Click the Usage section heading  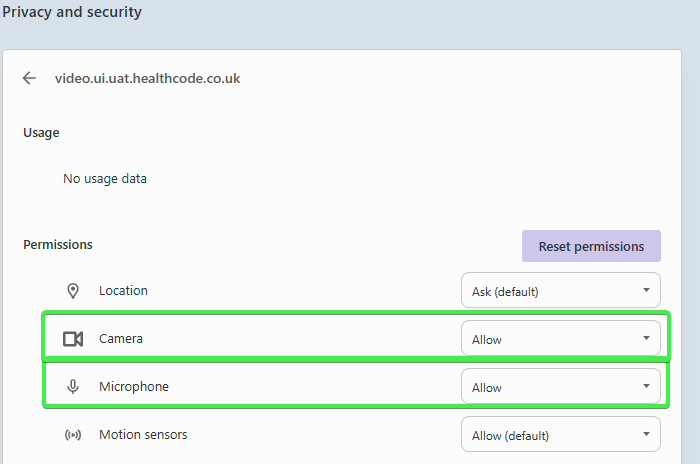point(41,133)
